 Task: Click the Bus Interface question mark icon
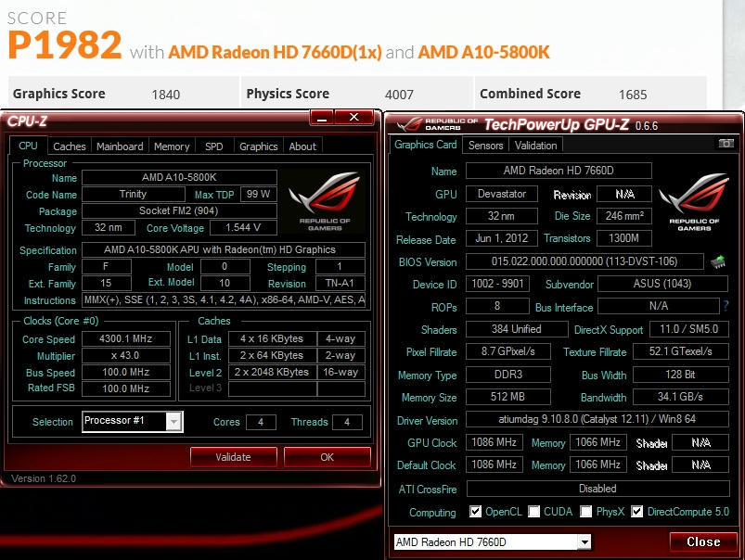[x=726, y=306]
